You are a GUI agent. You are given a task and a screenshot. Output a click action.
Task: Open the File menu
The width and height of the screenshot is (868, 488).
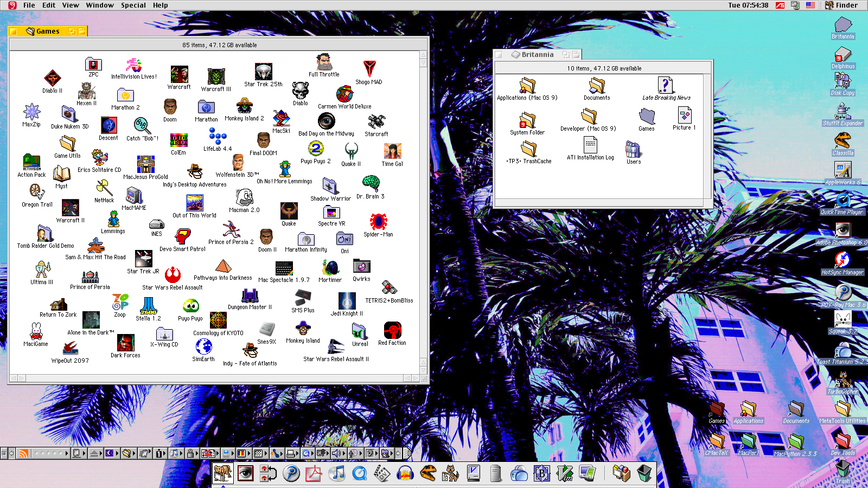29,5
